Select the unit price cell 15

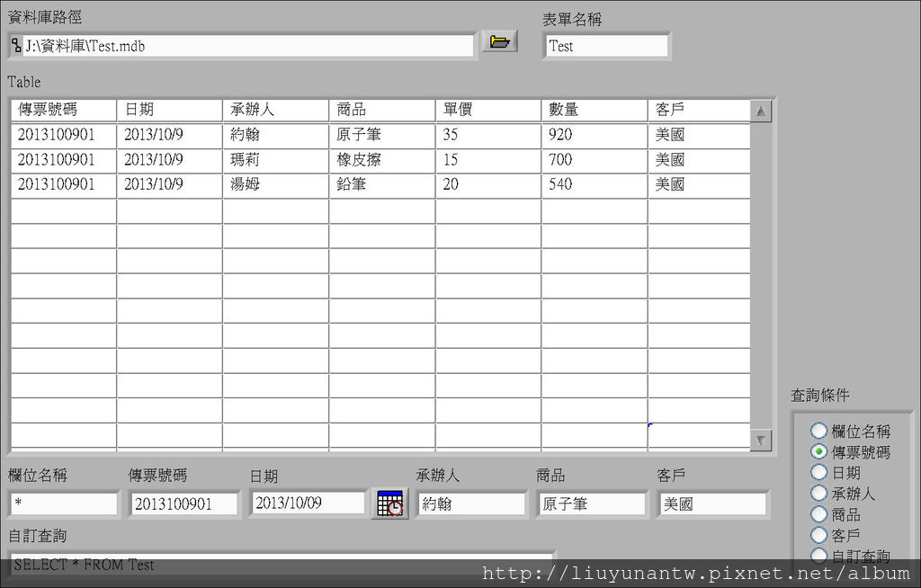[488, 160]
